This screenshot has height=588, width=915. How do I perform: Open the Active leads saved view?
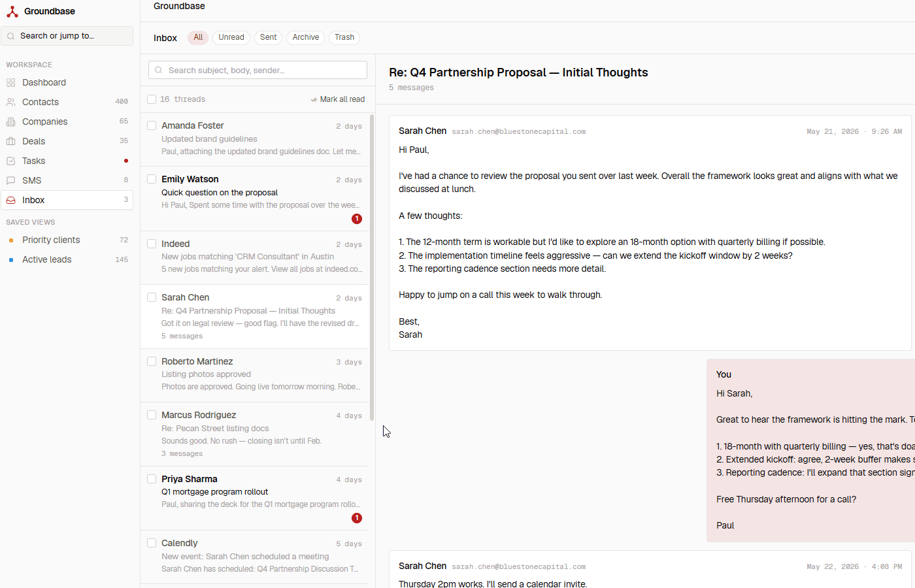click(67, 260)
